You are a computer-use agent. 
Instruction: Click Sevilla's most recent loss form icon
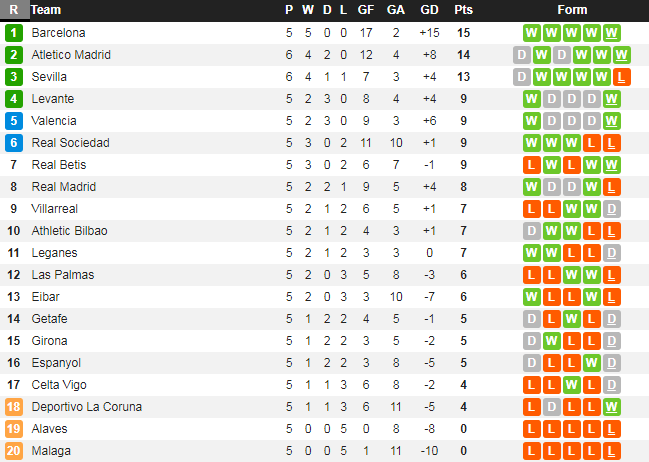click(x=622, y=77)
